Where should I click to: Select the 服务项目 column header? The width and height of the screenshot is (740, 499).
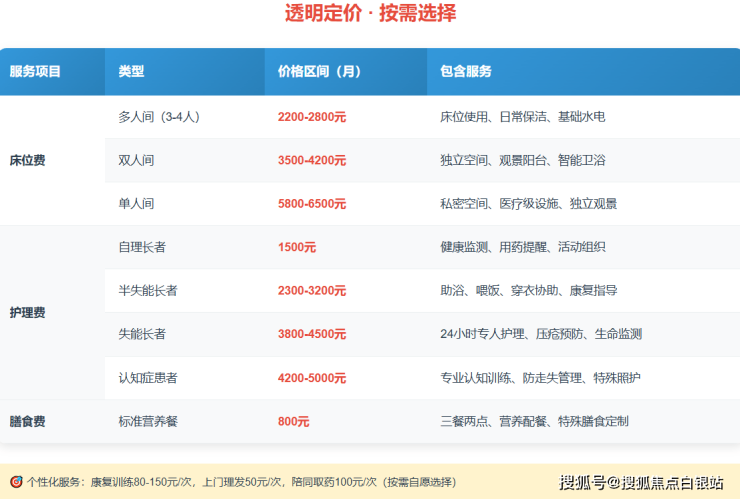coord(35,72)
